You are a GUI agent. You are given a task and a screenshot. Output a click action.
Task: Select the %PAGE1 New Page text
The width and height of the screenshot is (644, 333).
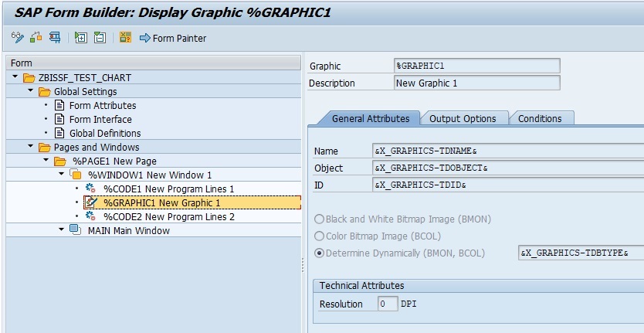(x=114, y=161)
